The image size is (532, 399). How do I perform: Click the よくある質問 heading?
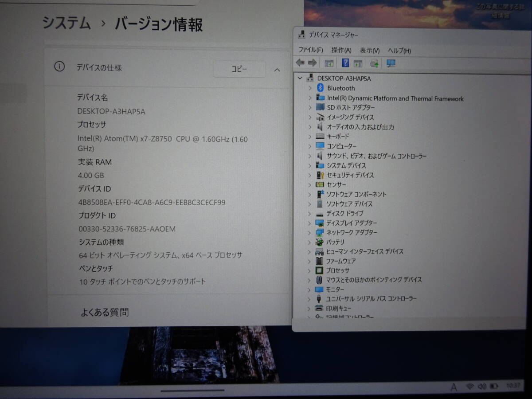click(x=105, y=312)
